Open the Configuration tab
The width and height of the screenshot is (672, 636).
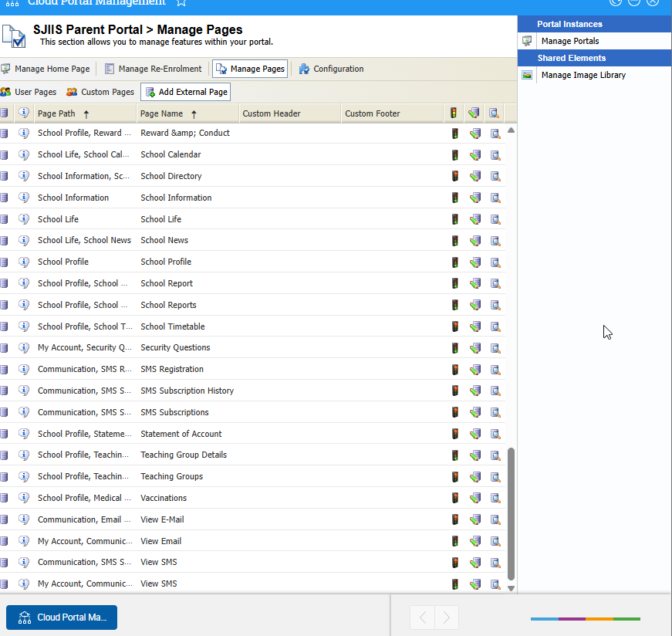pyautogui.click(x=331, y=69)
